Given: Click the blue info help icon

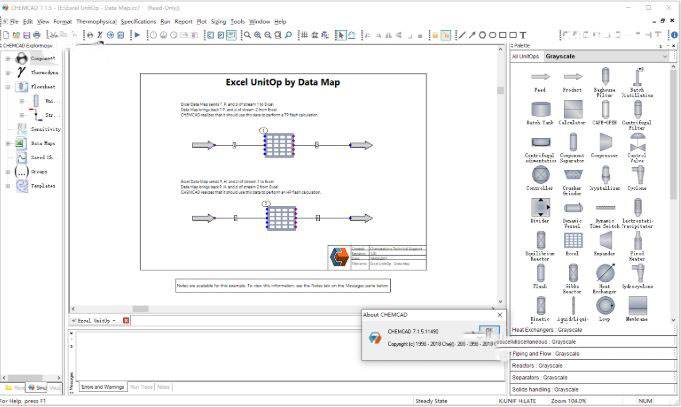Looking at the screenshot, I should pyautogui.click(x=674, y=35).
